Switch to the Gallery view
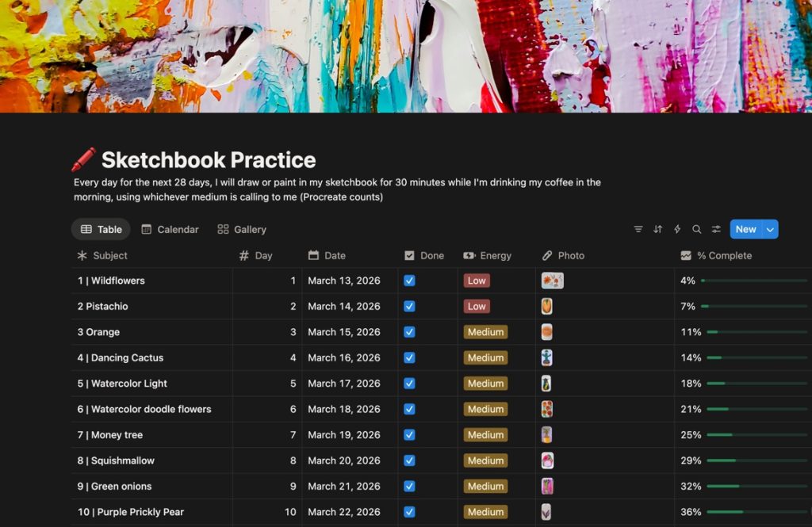The height and width of the screenshot is (527, 812). [x=240, y=229]
